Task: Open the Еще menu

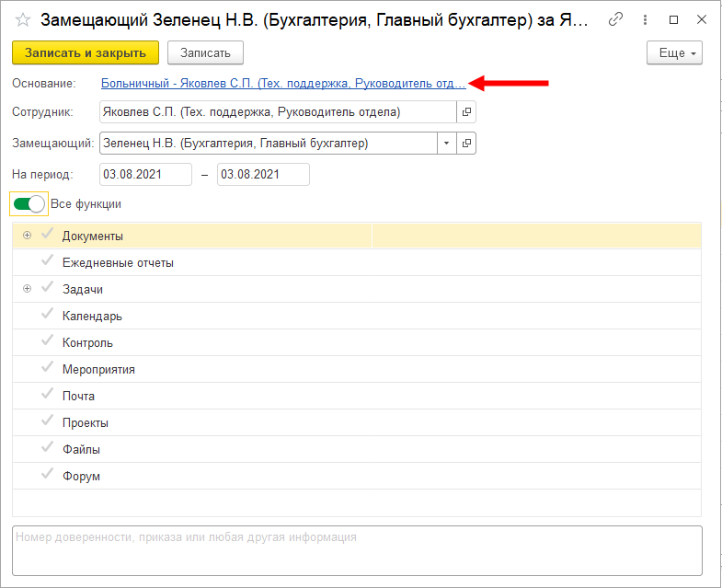Action: pos(674,53)
